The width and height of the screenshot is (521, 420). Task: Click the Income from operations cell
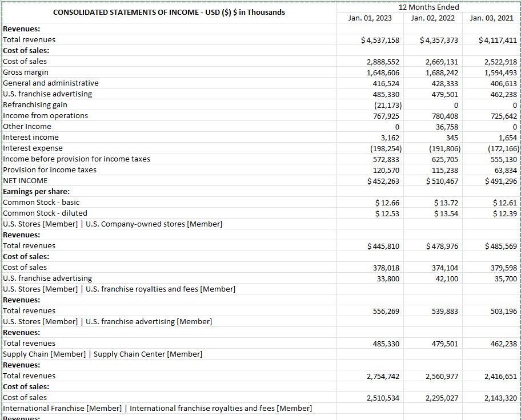tap(45, 115)
